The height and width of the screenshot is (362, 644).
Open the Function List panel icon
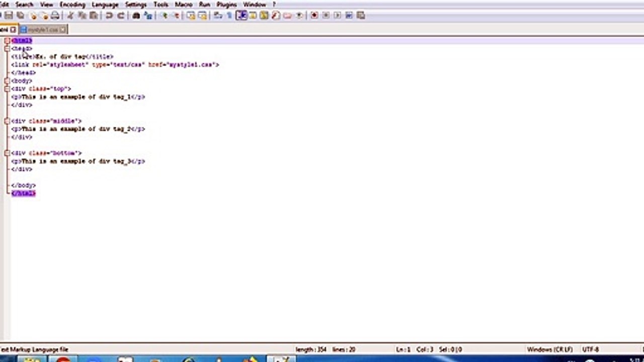click(276, 16)
